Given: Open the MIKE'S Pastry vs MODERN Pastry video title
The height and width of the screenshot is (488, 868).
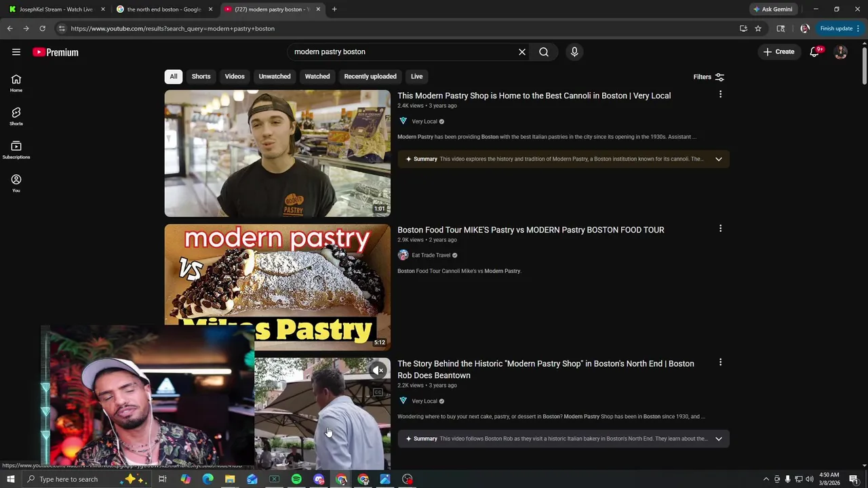Looking at the screenshot, I should (530, 230).
